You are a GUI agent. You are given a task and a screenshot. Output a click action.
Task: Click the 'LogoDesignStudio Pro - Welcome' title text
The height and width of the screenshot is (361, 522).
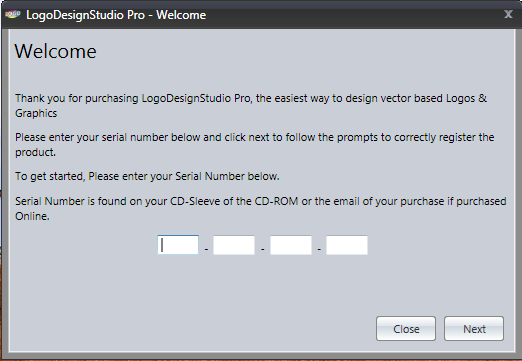tap(116, 15)
